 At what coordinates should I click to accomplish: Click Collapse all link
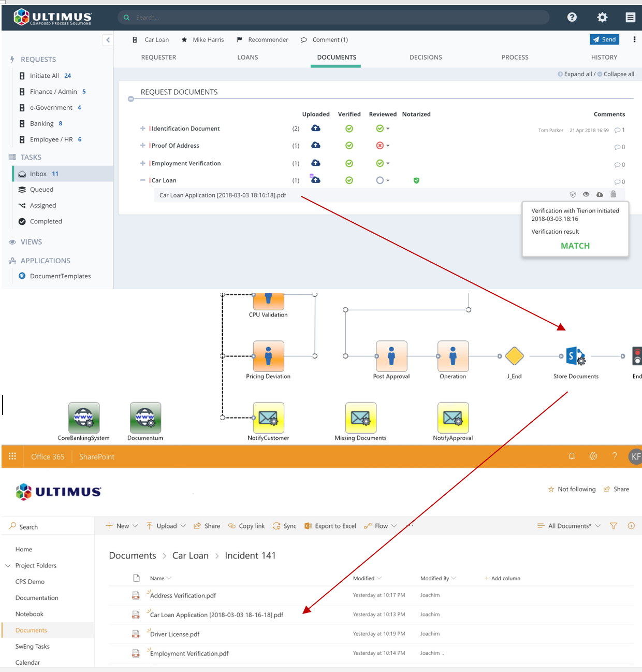pyautogui.click(x=616, y=74)
